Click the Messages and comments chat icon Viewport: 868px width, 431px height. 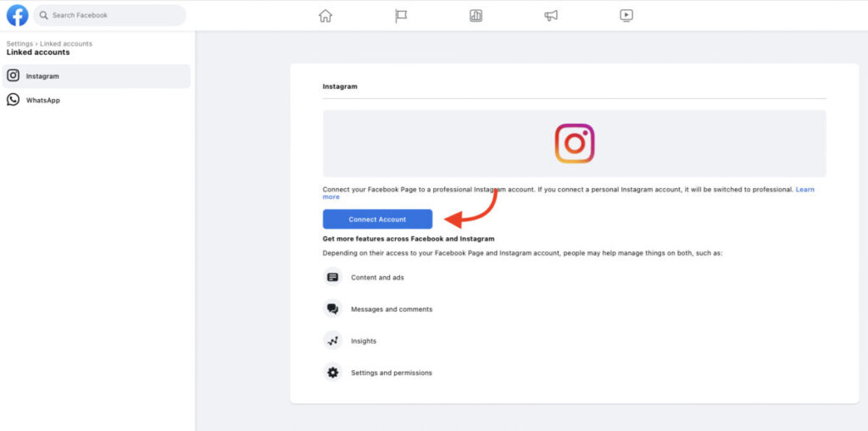[332, 309]
